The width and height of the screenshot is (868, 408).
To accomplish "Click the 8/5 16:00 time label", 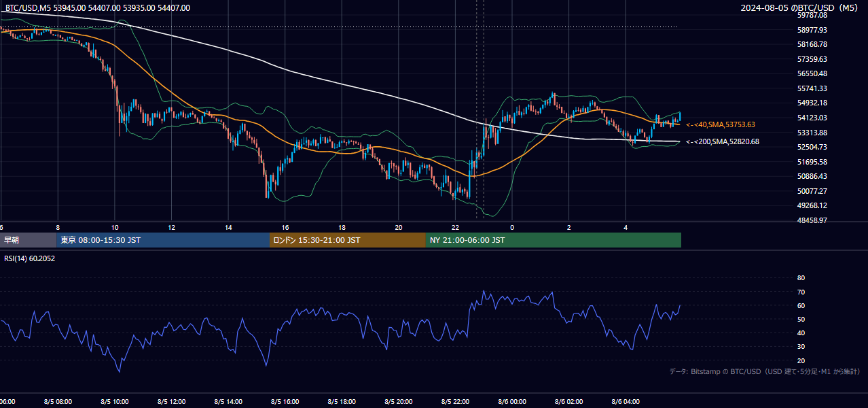I will pos(285,402).
